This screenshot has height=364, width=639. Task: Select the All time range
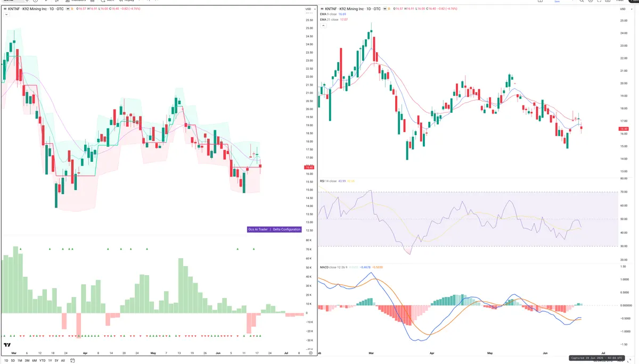(63, 360)
